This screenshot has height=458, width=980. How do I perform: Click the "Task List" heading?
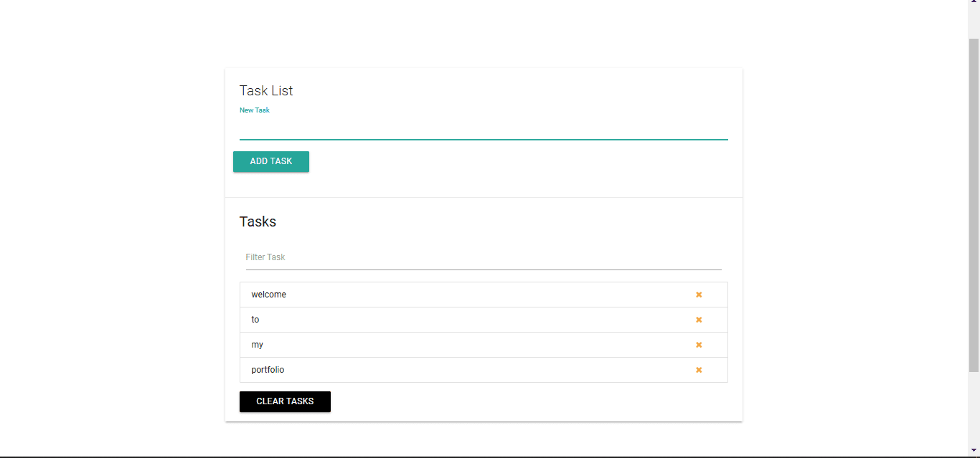[x=266, y=90]
